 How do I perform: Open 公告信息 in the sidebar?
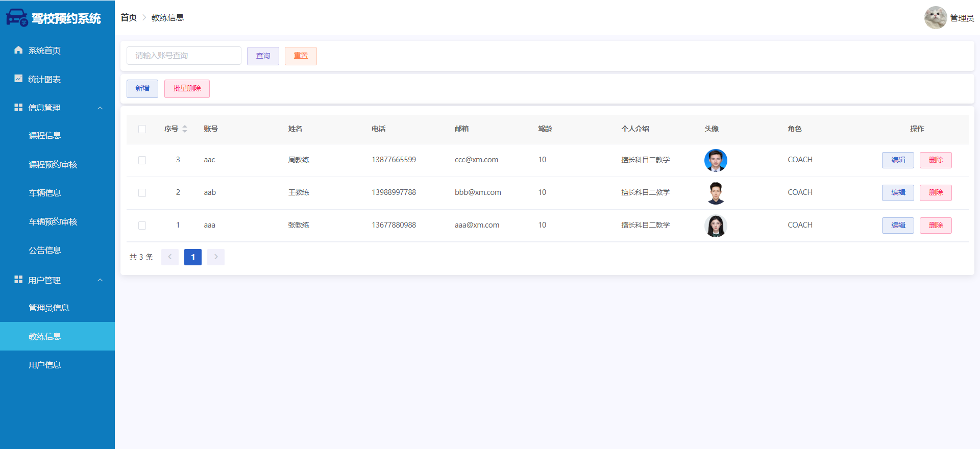pos(57,250)
